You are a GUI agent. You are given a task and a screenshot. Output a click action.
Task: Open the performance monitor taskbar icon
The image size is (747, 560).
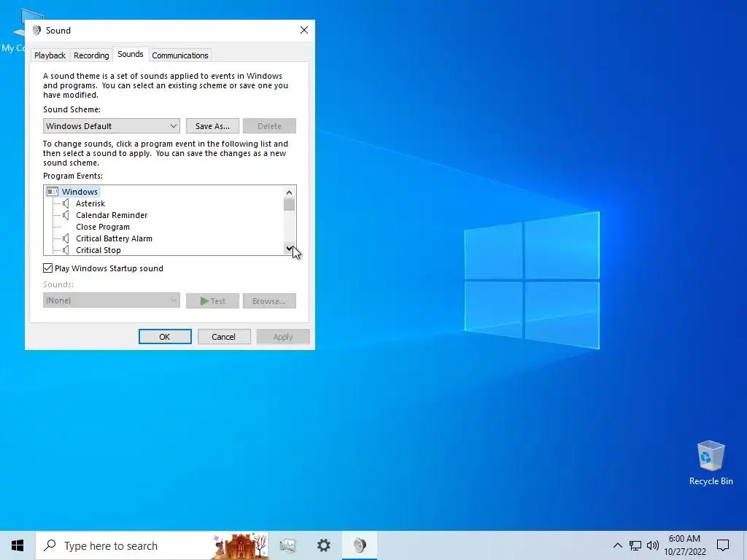(287, 545)
